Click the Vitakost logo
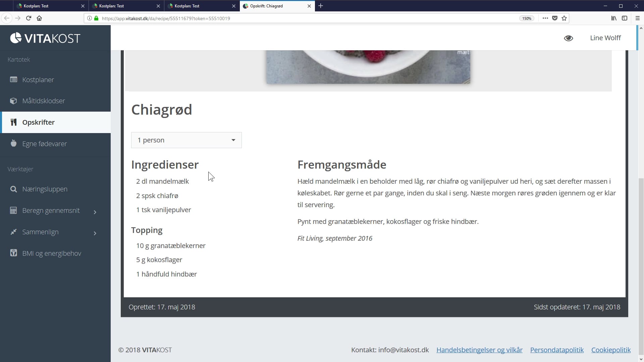644x362 pixels. click(45, 38)
